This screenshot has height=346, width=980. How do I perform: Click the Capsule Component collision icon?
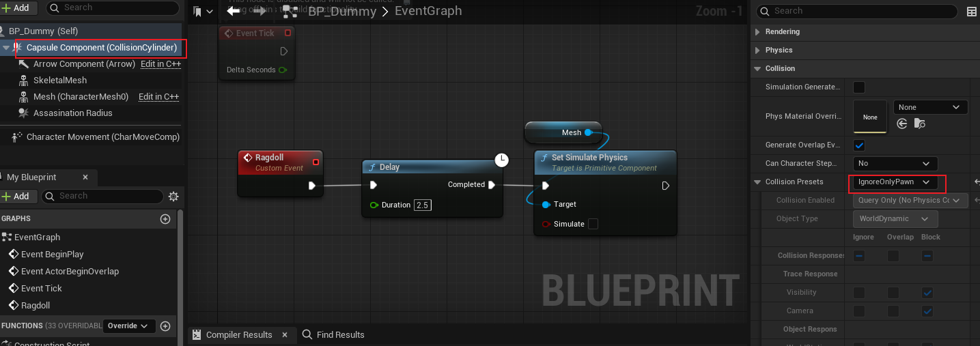pyautogui.click(x=18, y=48)
